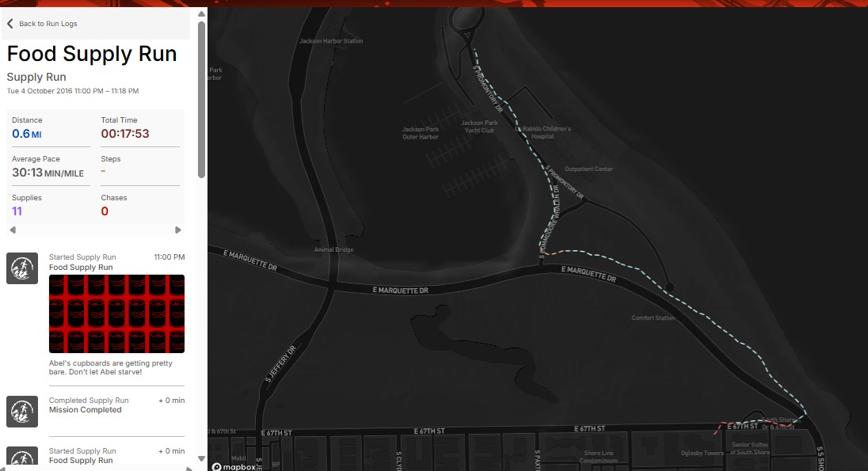
Task: Click Jackson Park Outer Harbor map label
Action: coord(421,133)
